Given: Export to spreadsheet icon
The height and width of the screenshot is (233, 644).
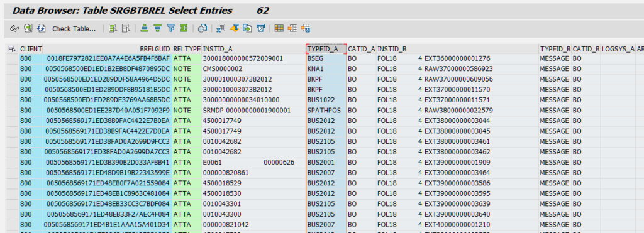Looking at the screenshot, I should tap(221, 28).
